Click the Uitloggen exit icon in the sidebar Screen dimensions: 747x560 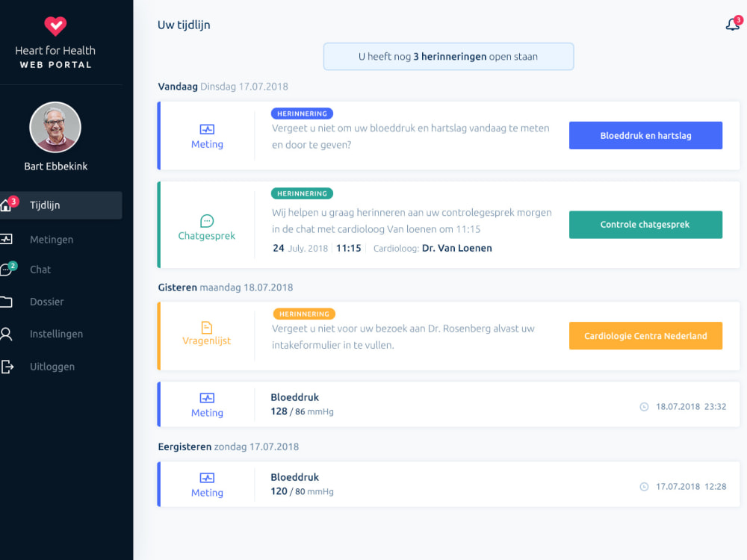point(7,367)
